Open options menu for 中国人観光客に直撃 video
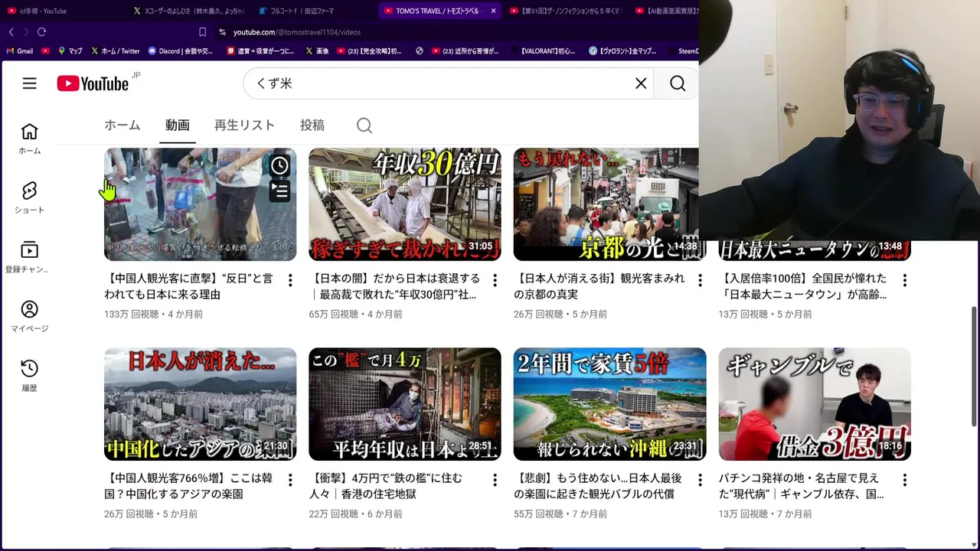This screenshot has width=980, height=551. (290, 281)
